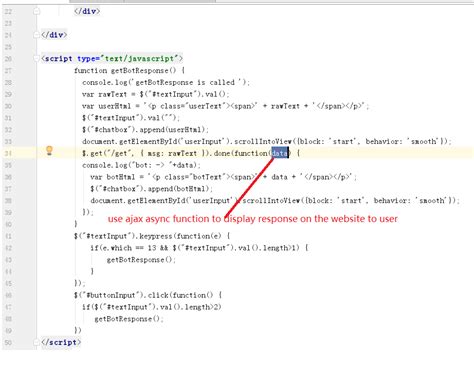The height and width of the screenshot is (366, 474).
Task: Click 'var rawText' declaration line
Action: point(156,94)
